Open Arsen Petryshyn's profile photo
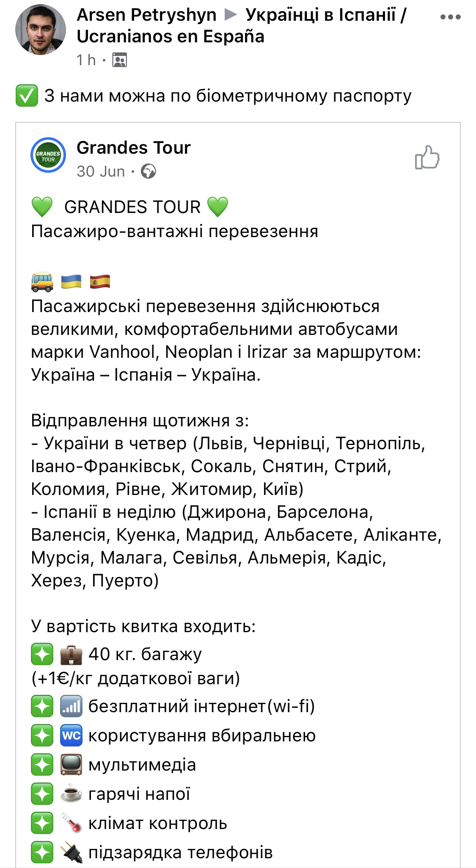Screen dimensions: 476x868 [41, 30]
